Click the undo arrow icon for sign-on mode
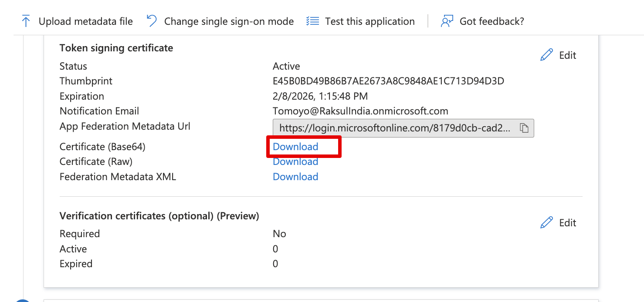The width and height of the screenshot is (644, 302). coord(152,21)
